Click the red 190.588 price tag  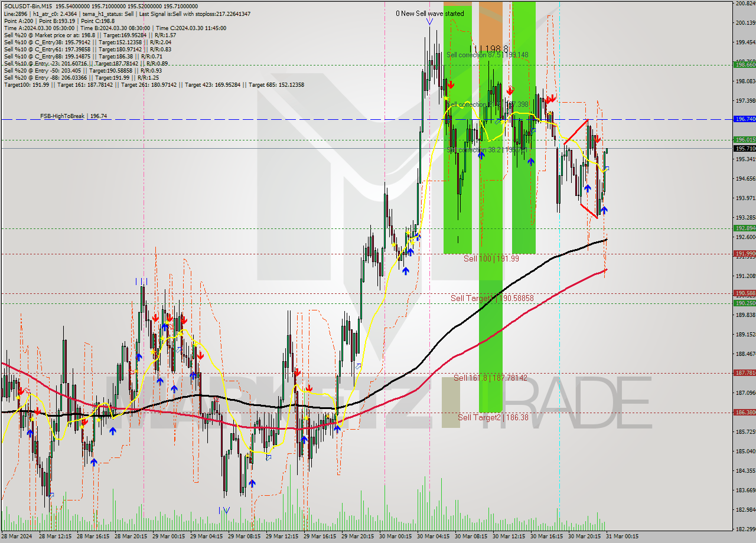coord(745,293)
